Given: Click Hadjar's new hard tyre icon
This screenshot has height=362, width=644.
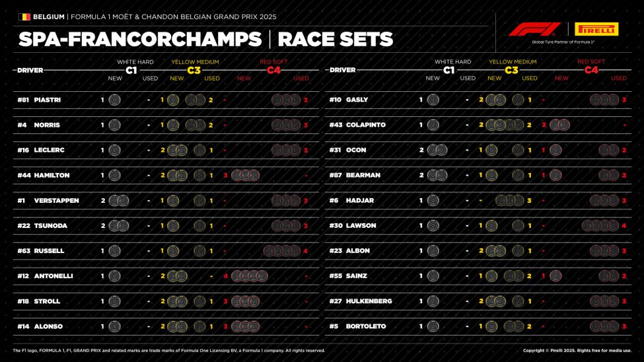Looking at the screenshot, I should point(433,200).
